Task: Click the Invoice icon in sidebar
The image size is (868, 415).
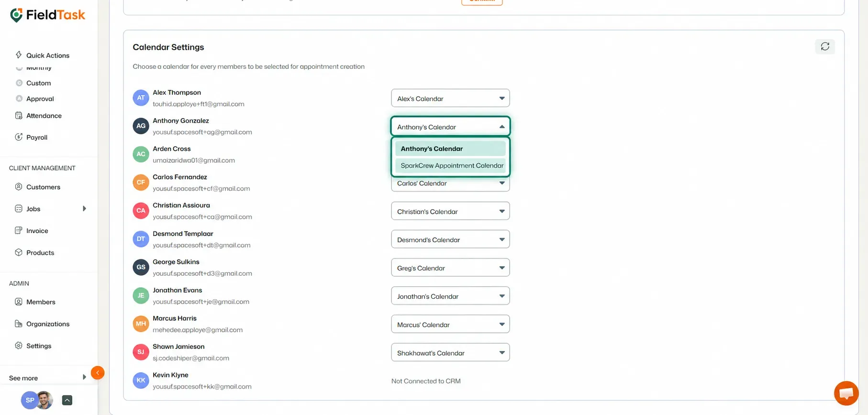Action: (19, 230)
